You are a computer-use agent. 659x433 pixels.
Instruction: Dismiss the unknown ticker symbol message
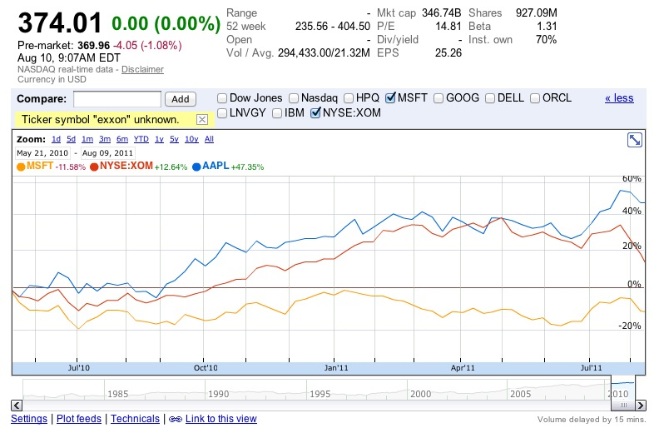coord(202,119)
